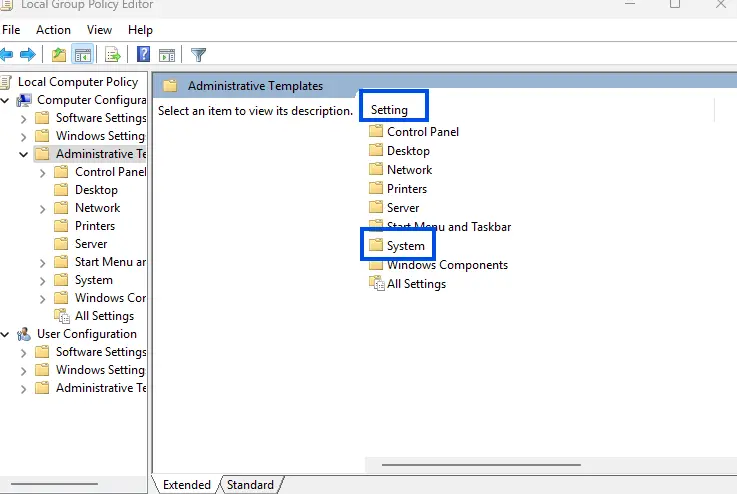The height and width of the screenshot is (494, 737).
Task: Select Desktop in the left tree
Action: (96, 190)
